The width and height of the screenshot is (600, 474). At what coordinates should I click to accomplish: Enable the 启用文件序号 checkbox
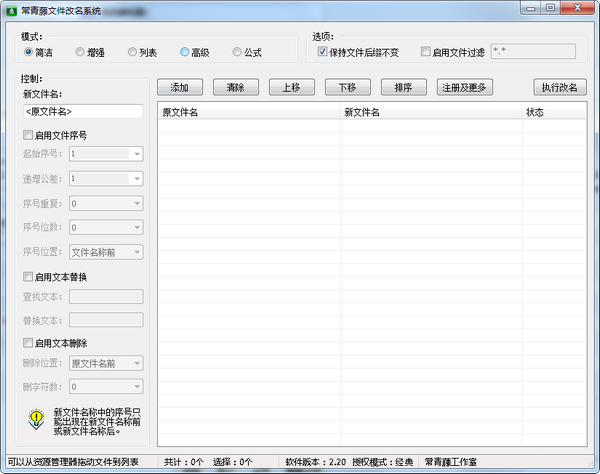pos(28,134)
